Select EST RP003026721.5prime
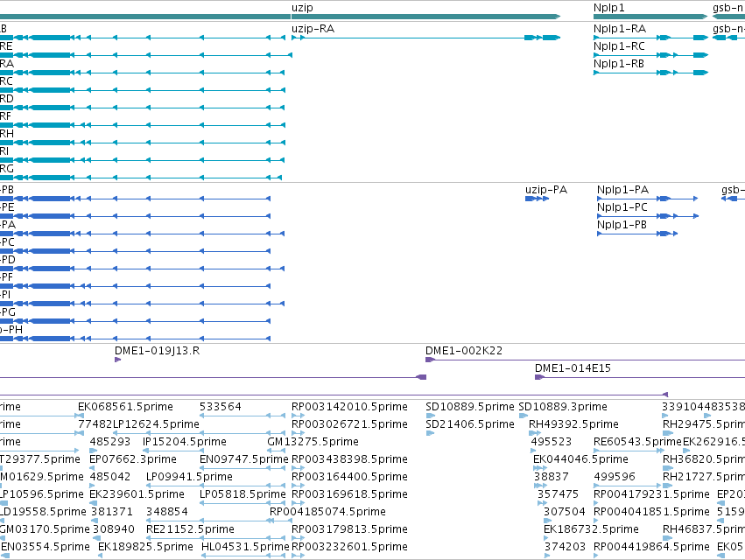Screen dimensions: 745x560 (x=349, y=424)
